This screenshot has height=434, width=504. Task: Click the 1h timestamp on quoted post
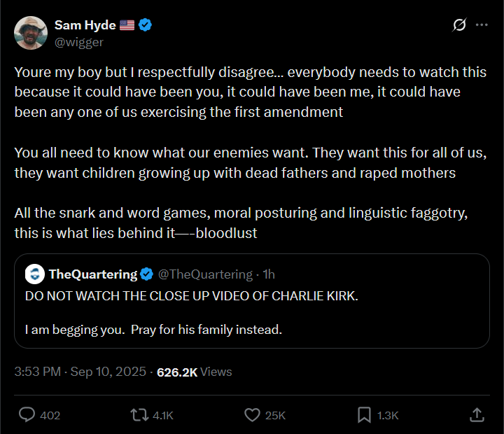pos(269,274)
